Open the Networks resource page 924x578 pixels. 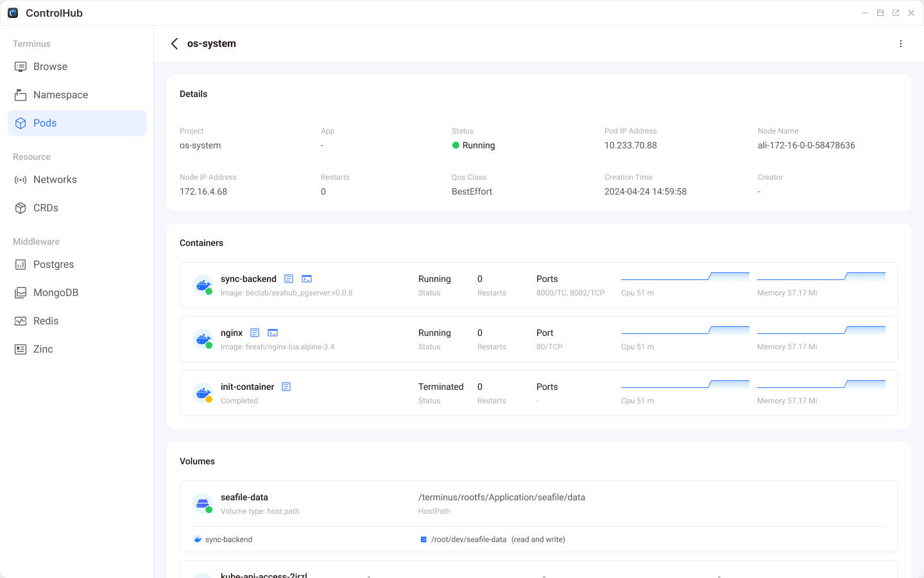[x=55, y=180]
